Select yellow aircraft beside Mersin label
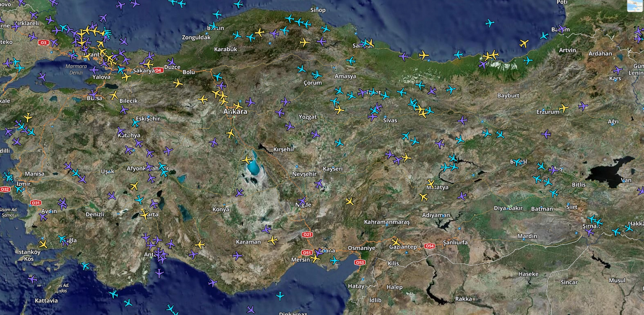 point(315,259)
